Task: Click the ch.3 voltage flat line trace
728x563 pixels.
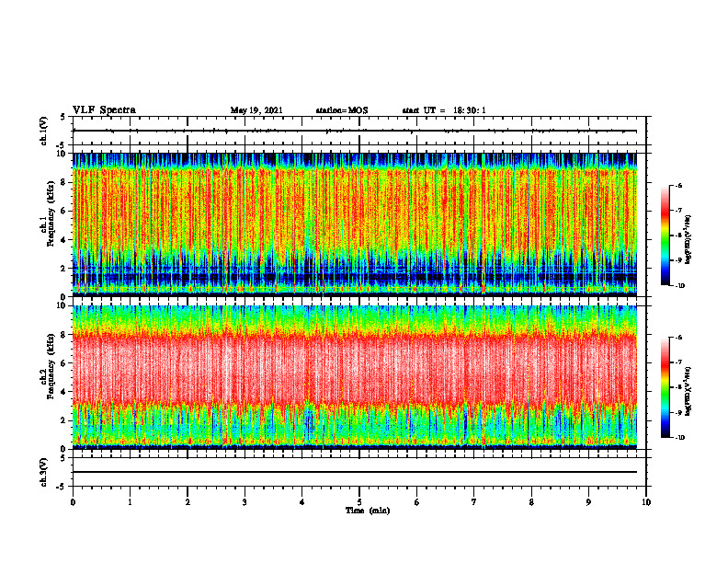Action: (355, 472)
